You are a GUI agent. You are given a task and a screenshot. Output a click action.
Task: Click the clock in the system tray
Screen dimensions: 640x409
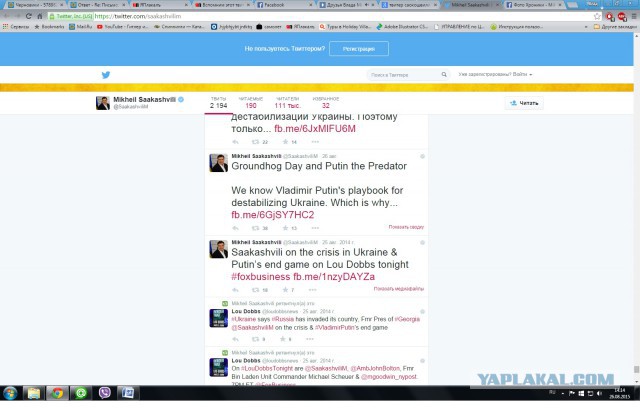coord(620,393)
